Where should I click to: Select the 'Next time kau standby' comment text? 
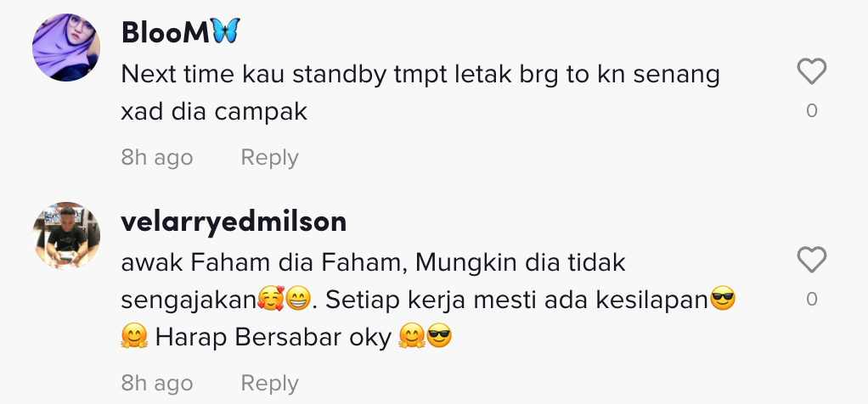point(420,93)
